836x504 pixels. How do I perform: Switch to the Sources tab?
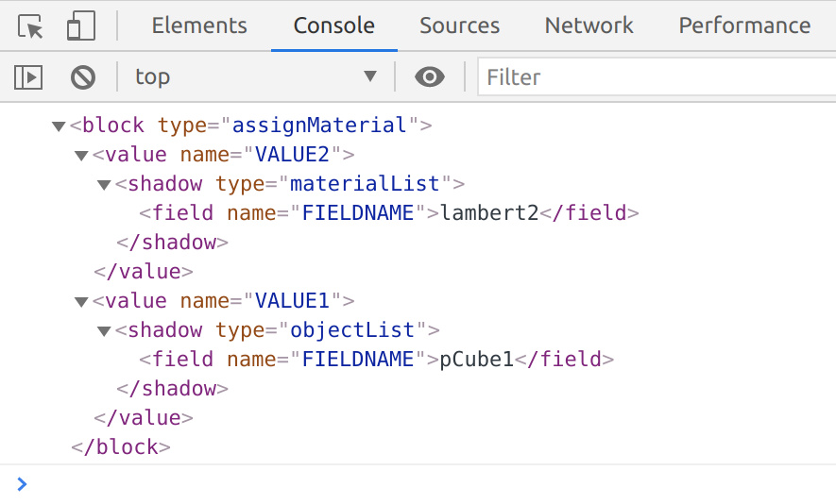pyautogui.click(x=460, y=25)
